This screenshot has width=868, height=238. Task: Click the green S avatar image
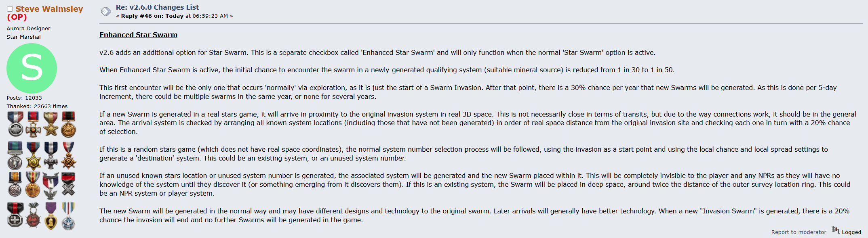coord(32,68)
